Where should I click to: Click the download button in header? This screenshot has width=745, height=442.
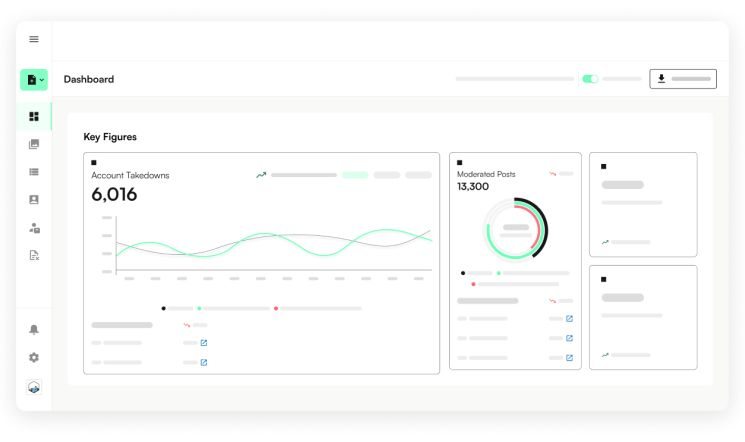coord(682,79)
